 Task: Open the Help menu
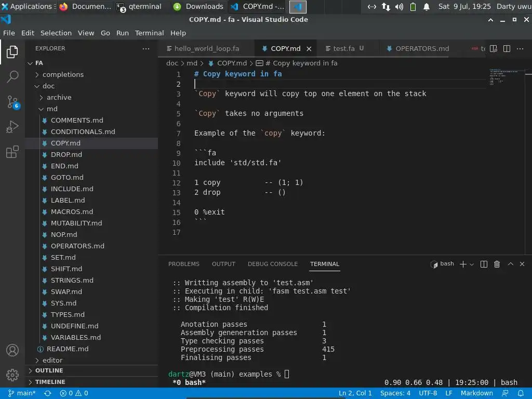tap(178, 33)
